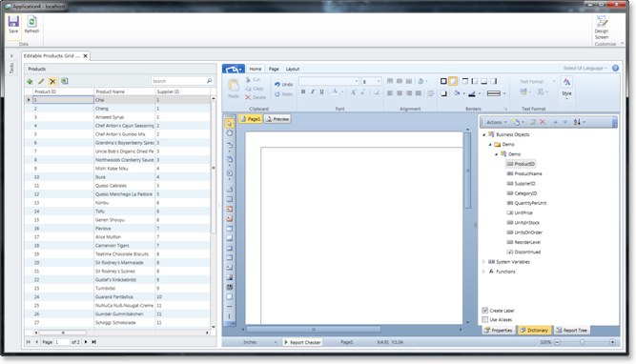Toggle Bold font formatting
This screenshot has height=364, width=636.
[303, 92]
